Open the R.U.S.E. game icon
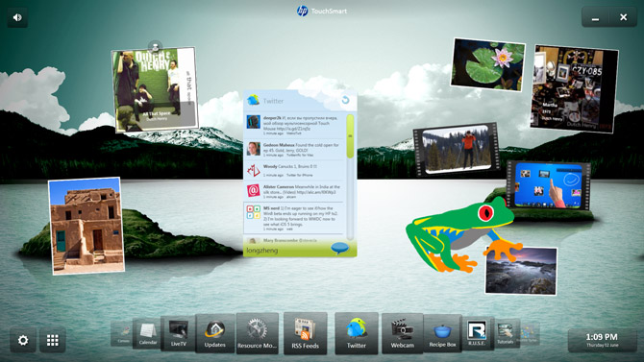This screenshot has width=644, height=362. coord(477,333)
